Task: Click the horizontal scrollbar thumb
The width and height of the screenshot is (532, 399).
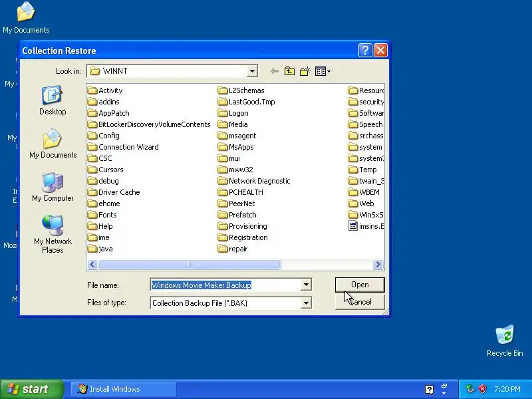Action: pos(190,264)
